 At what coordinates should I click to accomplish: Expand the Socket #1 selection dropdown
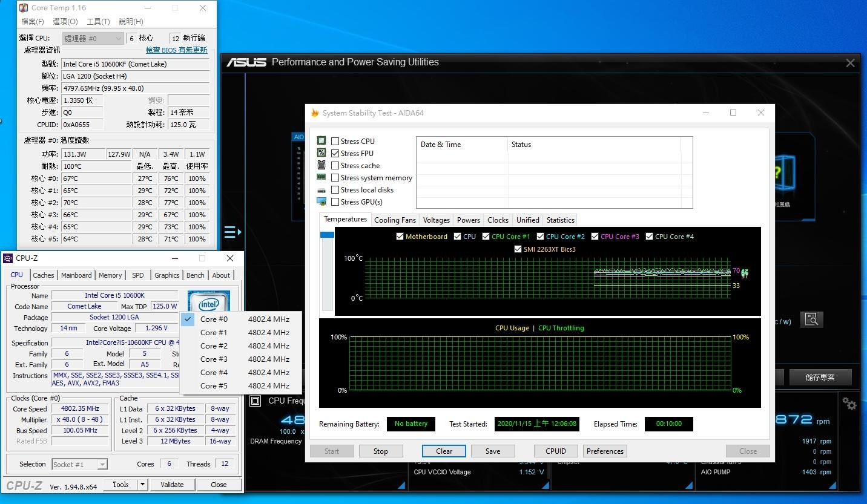point(79,464)
